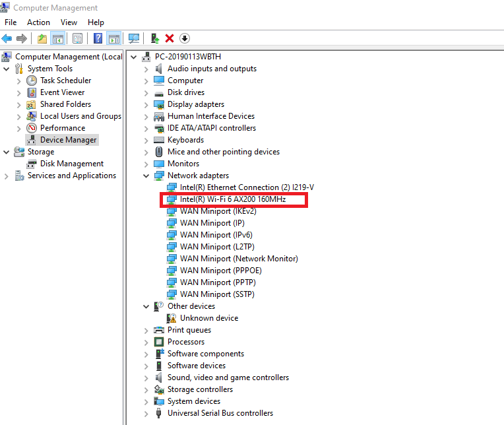Select WAN Miniport (IKEv2)
The image size is (504, 425).
coord(218,211)
